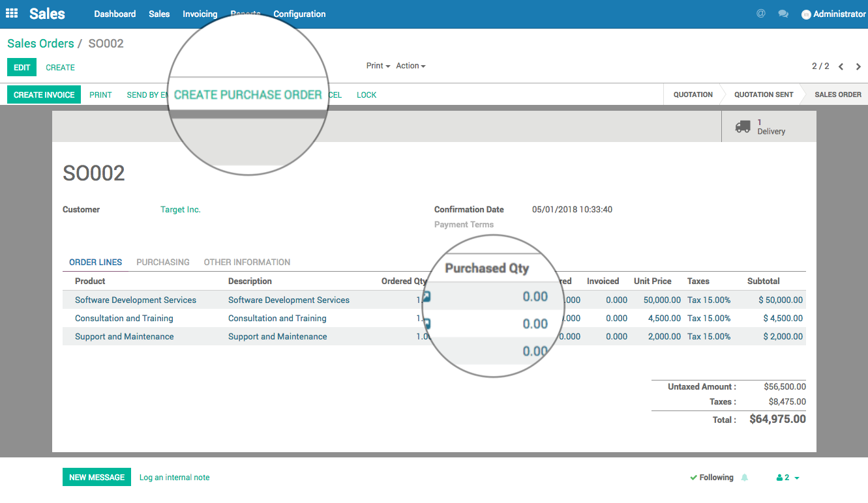The height and width of the screenshot is (503, 868).
Task: Open the Dashboard menu
Action: click(115, 14)
